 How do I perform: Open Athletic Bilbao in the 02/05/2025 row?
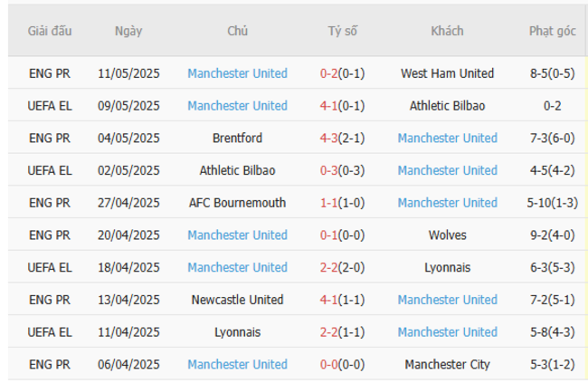tap(238, 170)
